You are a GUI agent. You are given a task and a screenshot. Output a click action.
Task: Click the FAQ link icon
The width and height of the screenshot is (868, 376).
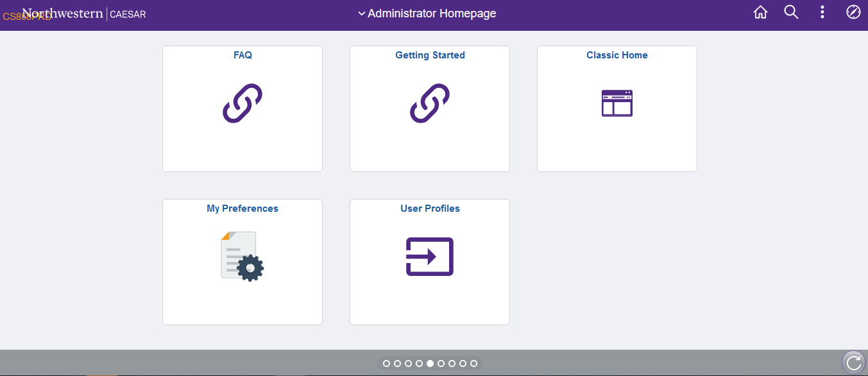point(243,103)
